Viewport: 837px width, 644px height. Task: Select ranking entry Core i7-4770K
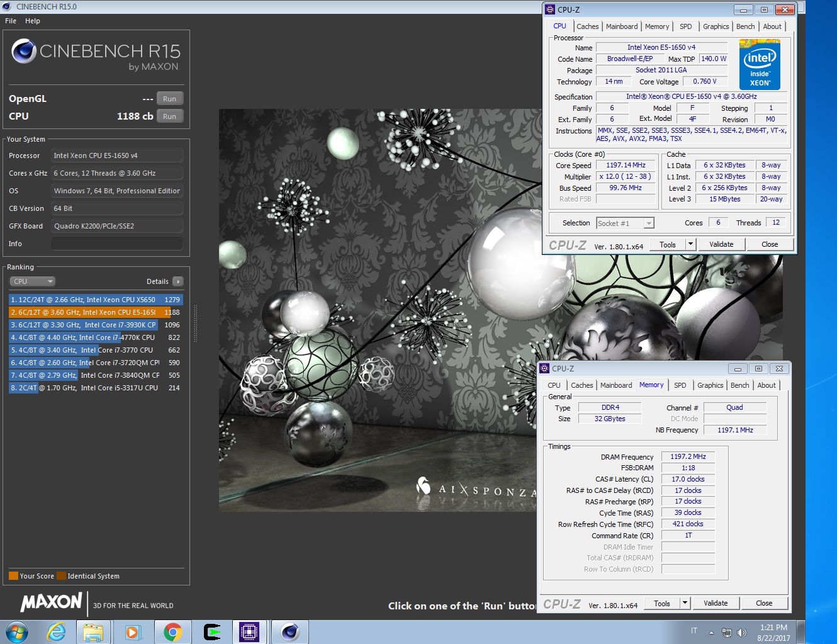[x=96, y=337]
